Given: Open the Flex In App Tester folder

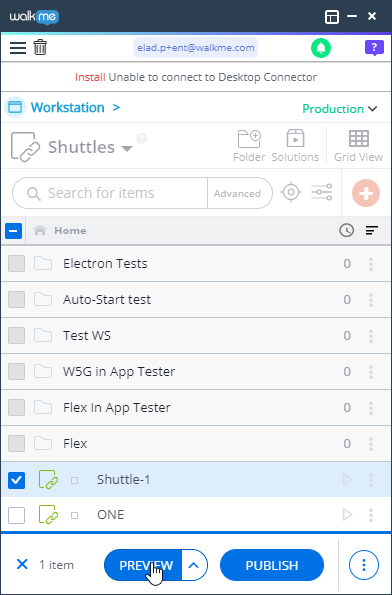Looking at the screenshot, I should click(x=117, y=408).
